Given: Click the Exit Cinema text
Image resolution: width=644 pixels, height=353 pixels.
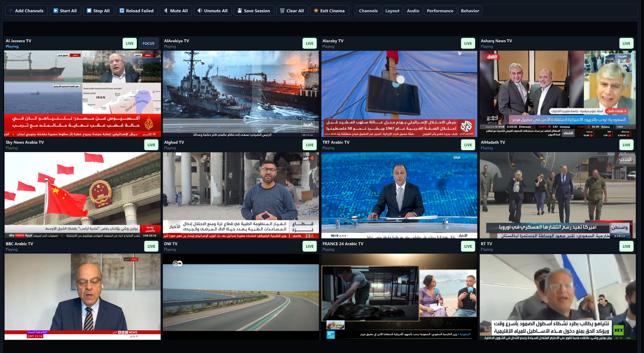Looking at the screenshot, I should pos(332,11).
